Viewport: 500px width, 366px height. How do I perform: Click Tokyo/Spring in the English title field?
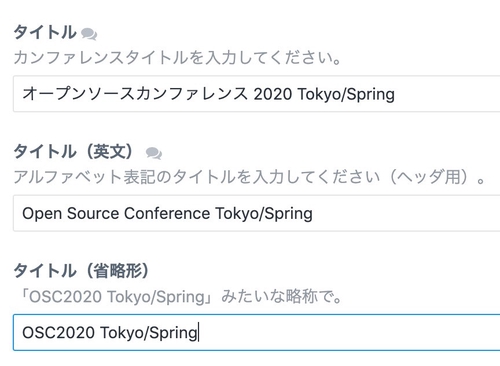tap(264, 214)
